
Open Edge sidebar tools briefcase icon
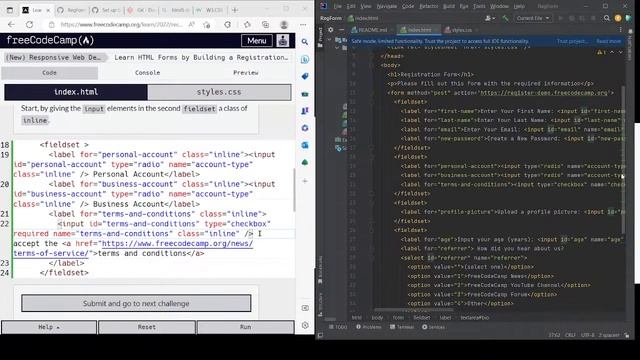305,93
